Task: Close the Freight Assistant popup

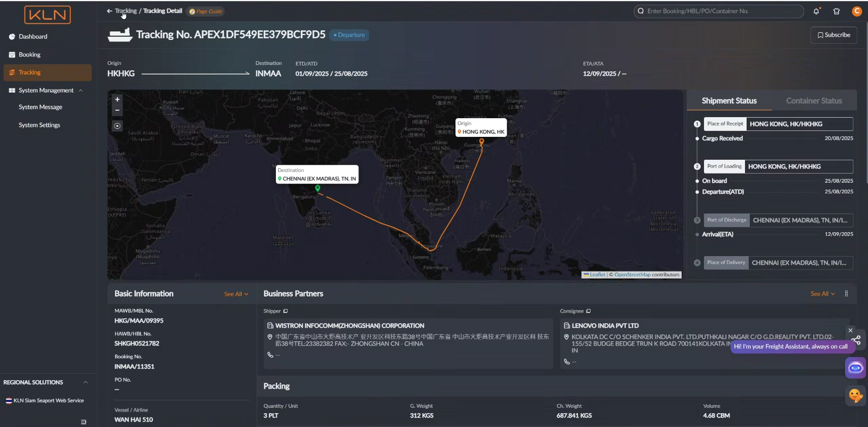Action: [850, 331]
